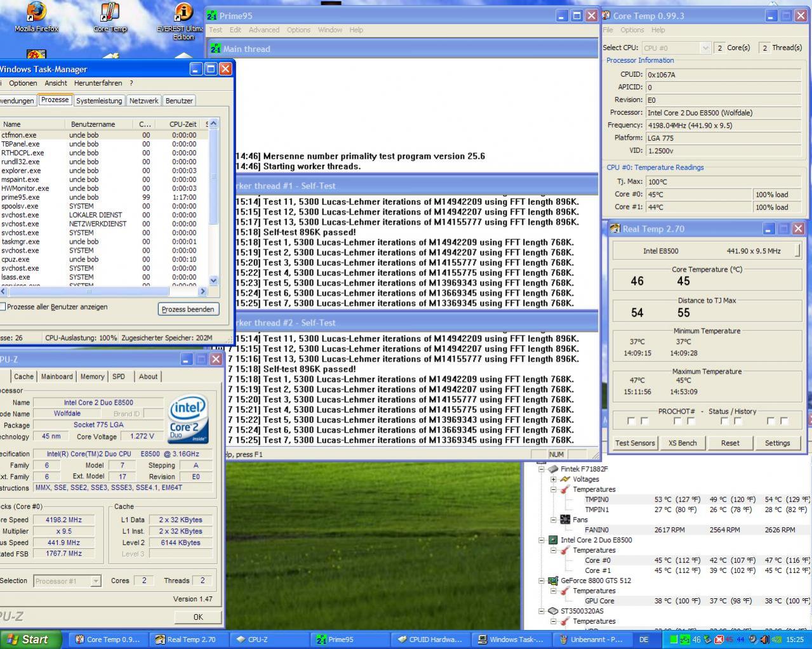812x649 pixels.
Task: Click the Fans icon in HWMonitor
Action: pyautogui.click(x=565, y=520)
